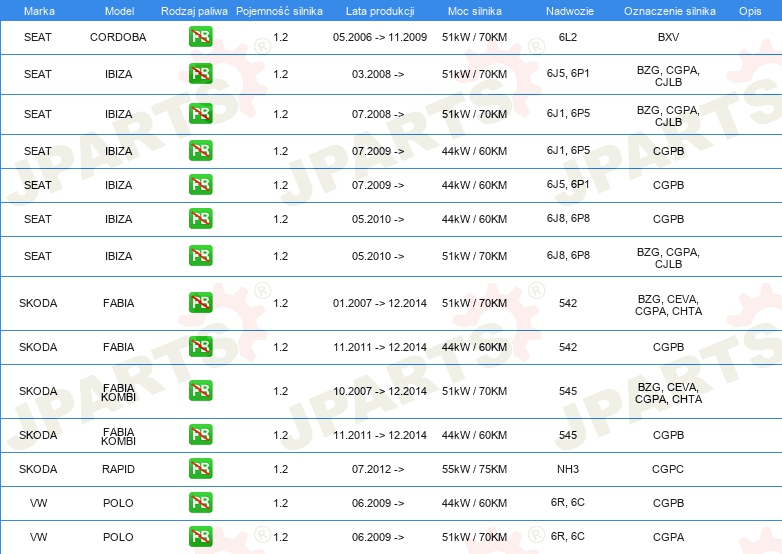Select the BXV engine code cell
Screen dimensions: 782x554
pyautogui.click(x=668, y=37)
